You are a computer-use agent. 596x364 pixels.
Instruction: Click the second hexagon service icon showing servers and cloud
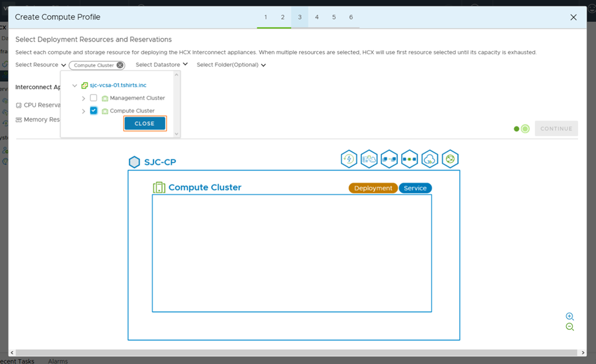pyautogui.click(x=369, y=159)
